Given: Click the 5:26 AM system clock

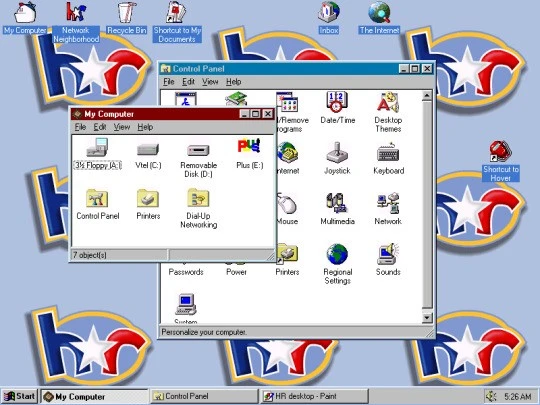Looking at the screenshot, I should (x=518, y=397).
